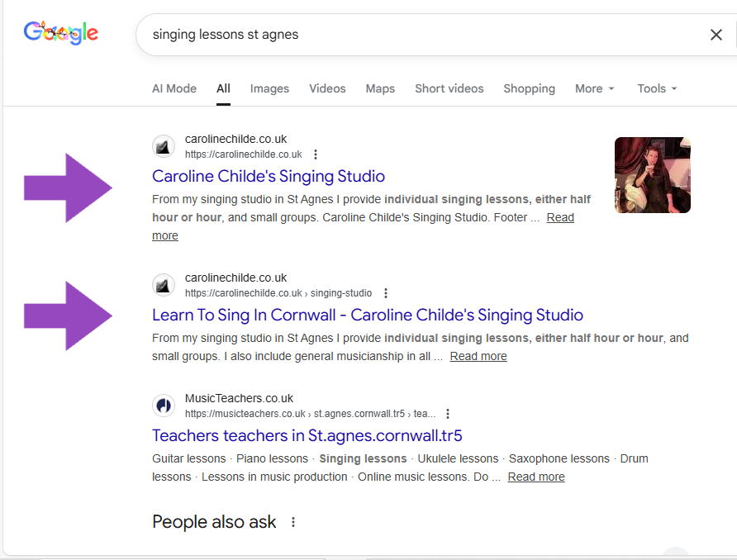Open the Short videos tab
Viewport: 737px width, 560px height.
[449, 88]
